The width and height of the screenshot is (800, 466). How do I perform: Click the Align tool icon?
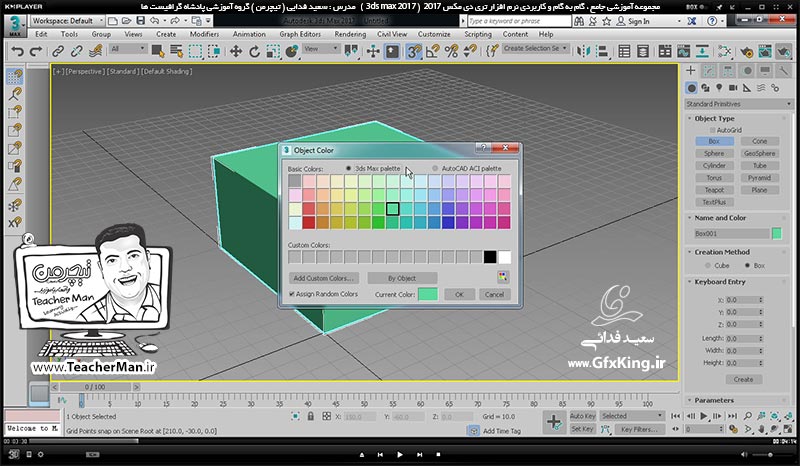click(602, 52)
